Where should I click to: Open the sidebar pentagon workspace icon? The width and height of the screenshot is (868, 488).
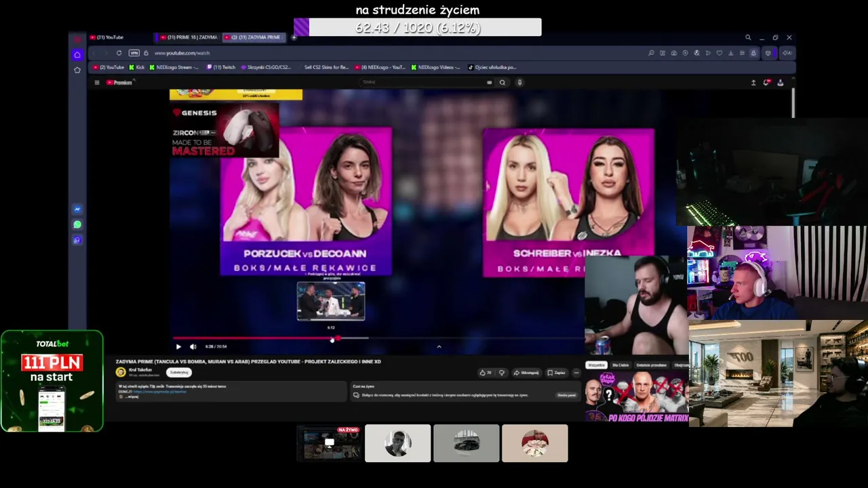point(77,70)
